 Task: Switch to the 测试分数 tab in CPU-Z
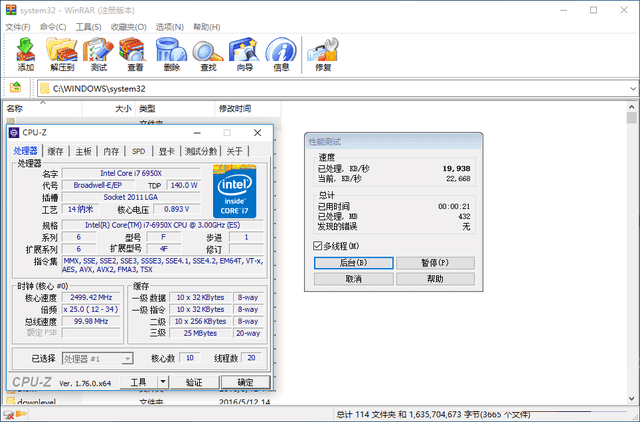click(201, 151)
